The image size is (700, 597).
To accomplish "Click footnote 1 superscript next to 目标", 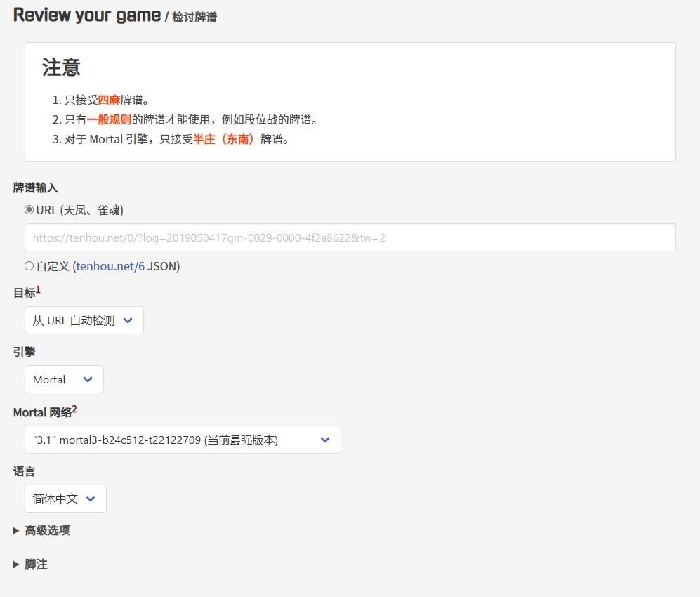I will click(x=39, y=289).
